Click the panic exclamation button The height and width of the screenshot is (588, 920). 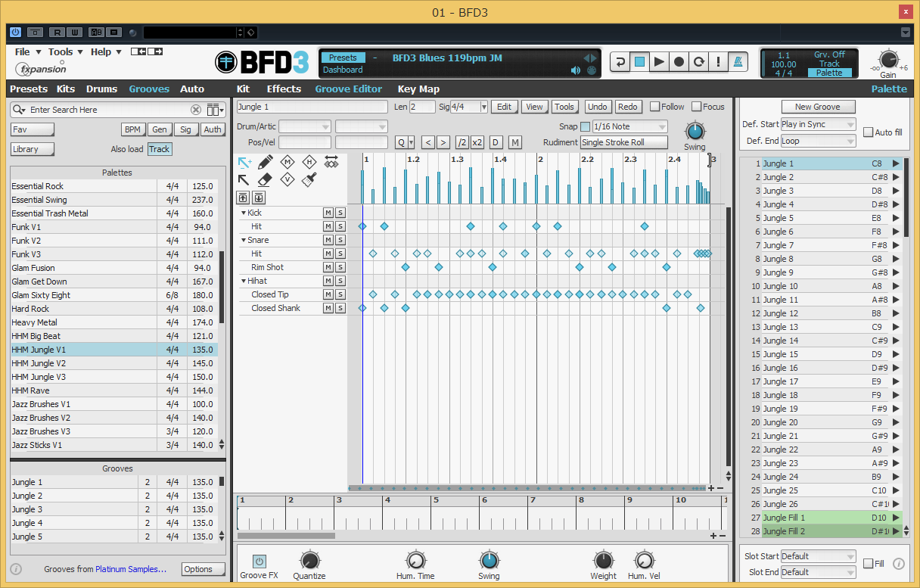click(718, 62)
